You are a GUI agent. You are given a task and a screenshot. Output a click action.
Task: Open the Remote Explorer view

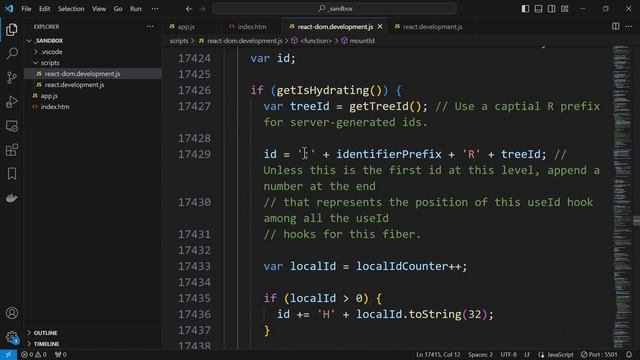(x=12, y=126)
